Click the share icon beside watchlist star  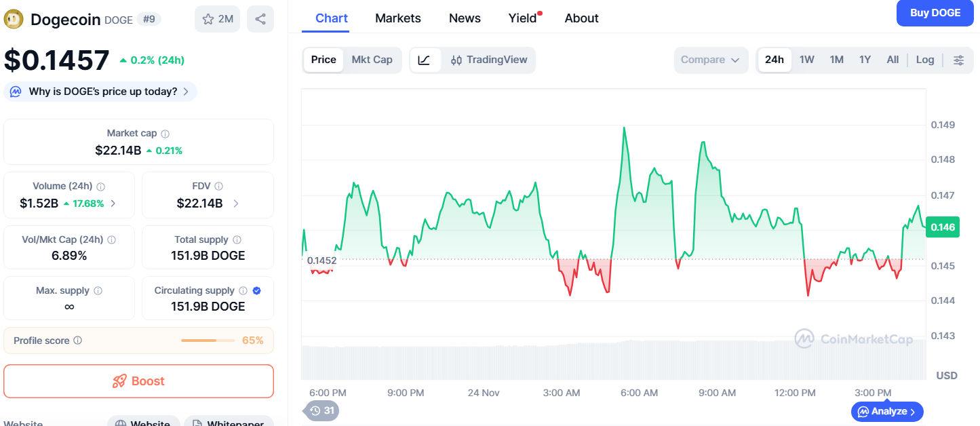[260, 19]
